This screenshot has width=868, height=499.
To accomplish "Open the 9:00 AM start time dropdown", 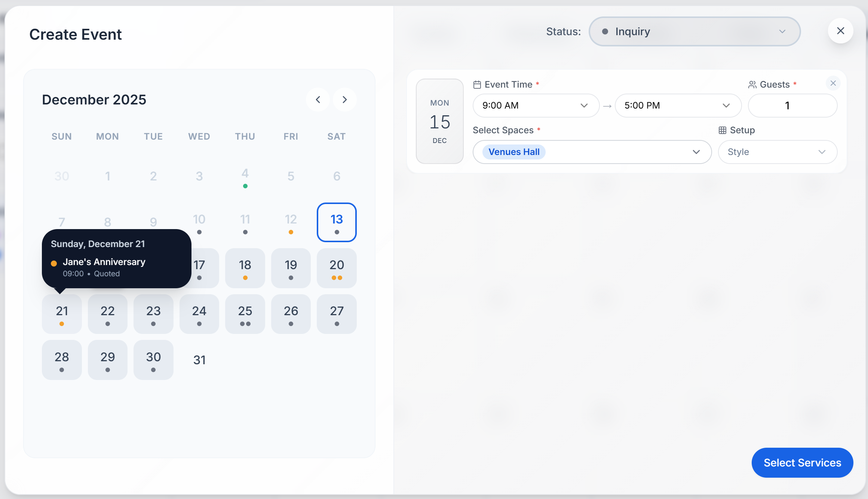I will (x=536, y=106).
